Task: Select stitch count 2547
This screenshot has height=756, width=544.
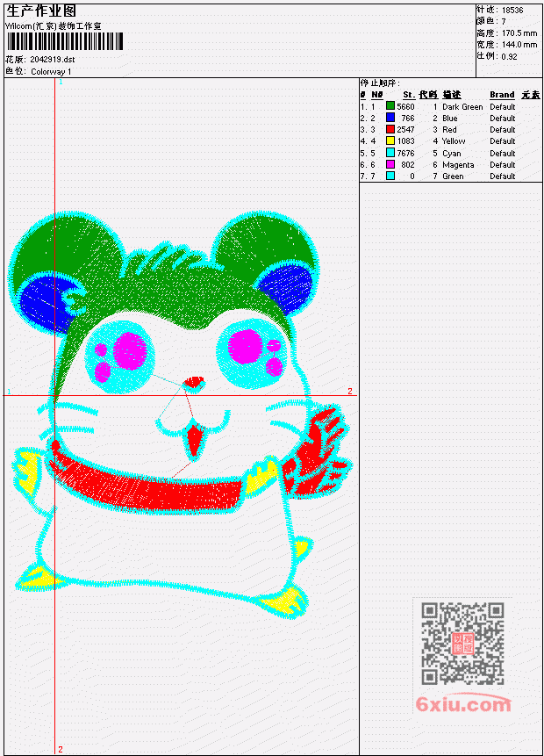Action: tap(405, 130)
